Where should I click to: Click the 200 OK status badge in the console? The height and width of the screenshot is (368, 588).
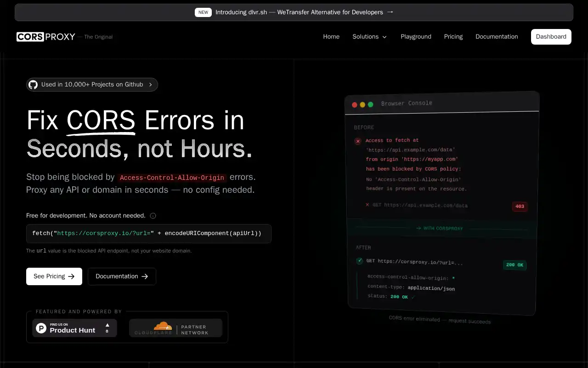coord(514,265)
